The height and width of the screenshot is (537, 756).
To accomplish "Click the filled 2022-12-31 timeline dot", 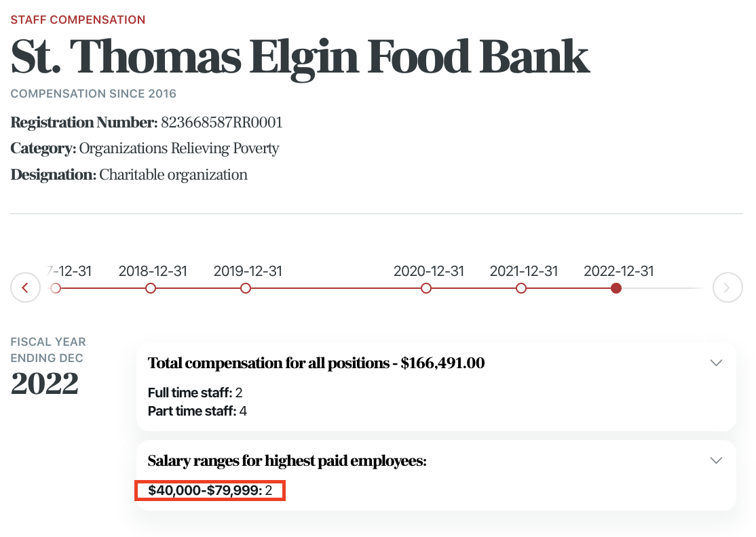I will [x=616, y=288].
